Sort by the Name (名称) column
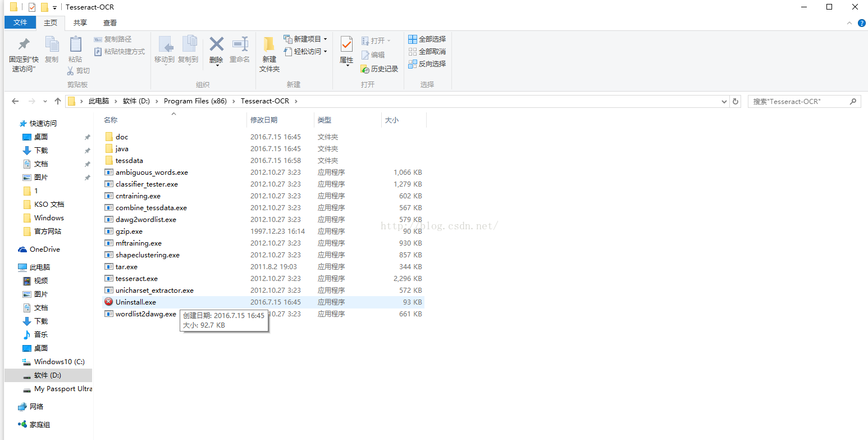The height and width of the screenshot is (440, 868). [111, 120]
